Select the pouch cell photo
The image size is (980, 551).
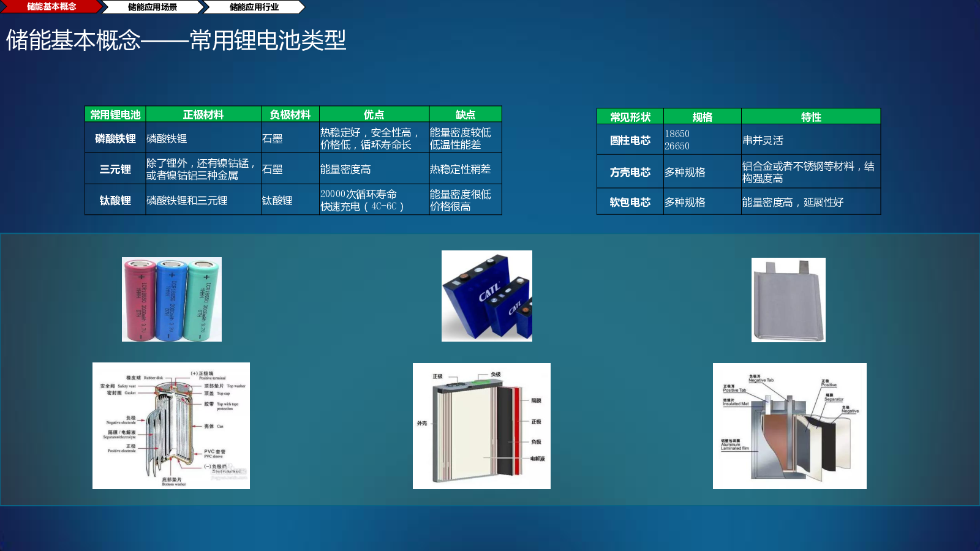point(788,300)
